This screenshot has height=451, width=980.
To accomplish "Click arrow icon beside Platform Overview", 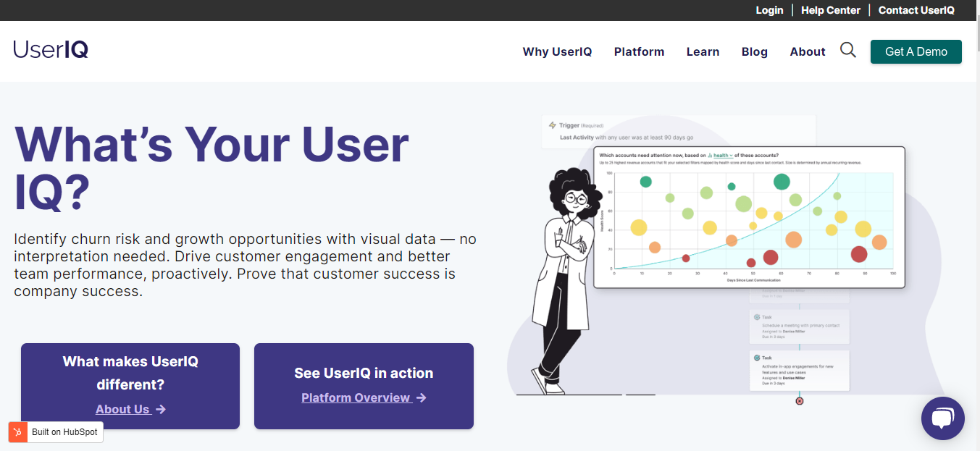I will click(x=422, y=397).
